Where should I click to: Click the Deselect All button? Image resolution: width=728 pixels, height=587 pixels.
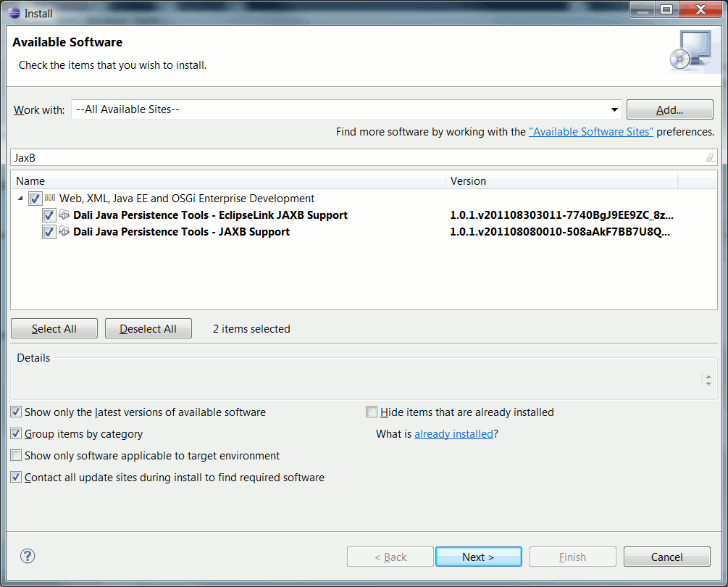148,328
